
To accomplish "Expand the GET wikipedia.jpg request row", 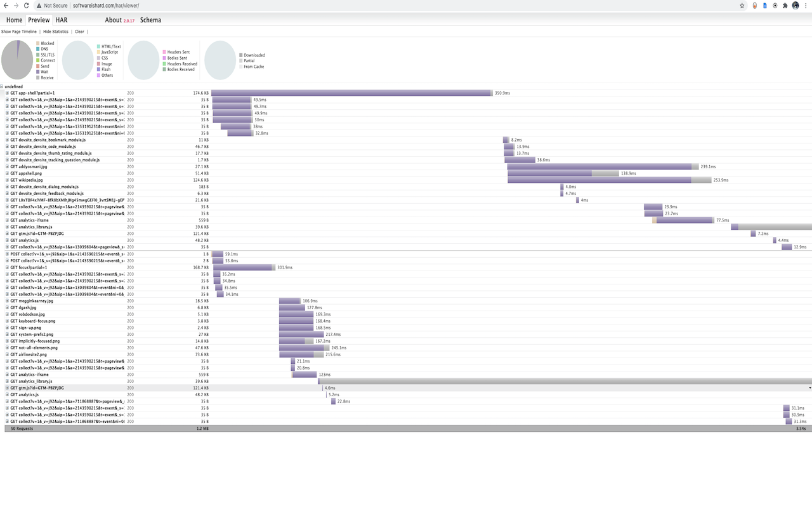I will point(8,180).
